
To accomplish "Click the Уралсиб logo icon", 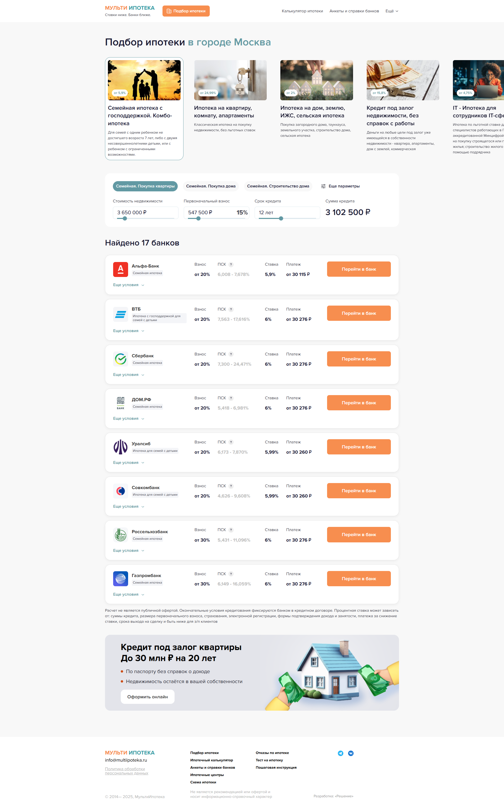I will (120, 447).
